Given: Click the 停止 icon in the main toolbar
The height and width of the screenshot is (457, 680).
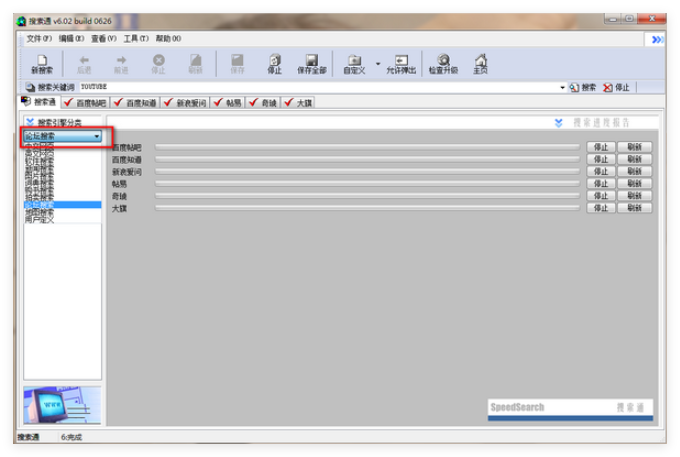Looking at the screenshot, I should pos(274,64).
